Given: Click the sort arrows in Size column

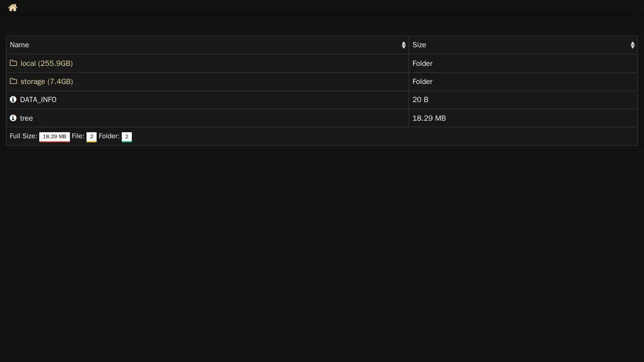Looking at the screenshot, I should tap(632, 45).
